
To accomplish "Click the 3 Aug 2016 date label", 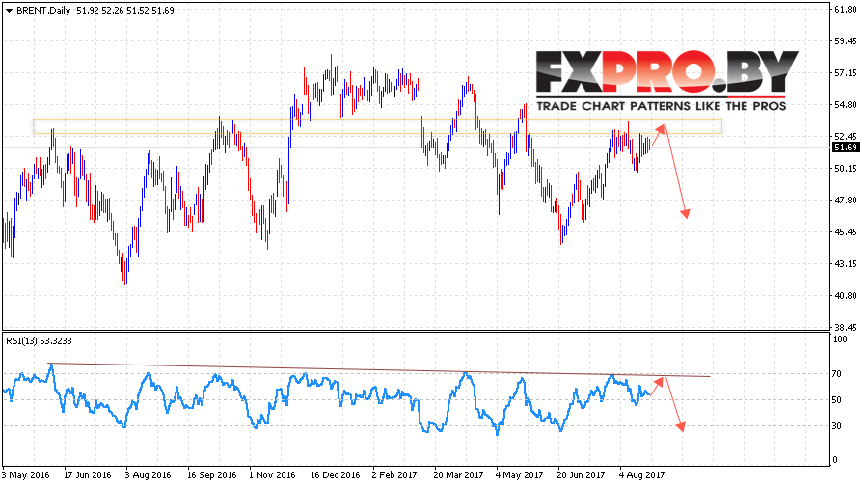I will point(148,475).
